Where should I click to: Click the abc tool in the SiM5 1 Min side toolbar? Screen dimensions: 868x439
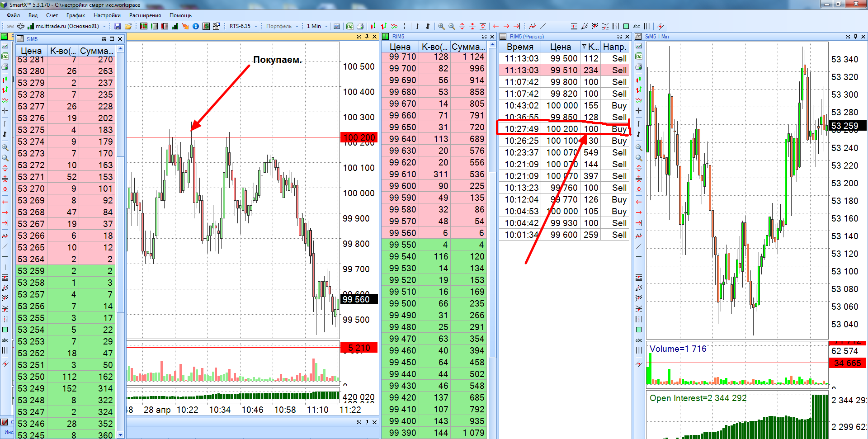pyautogui.click(x=639, y=340)
